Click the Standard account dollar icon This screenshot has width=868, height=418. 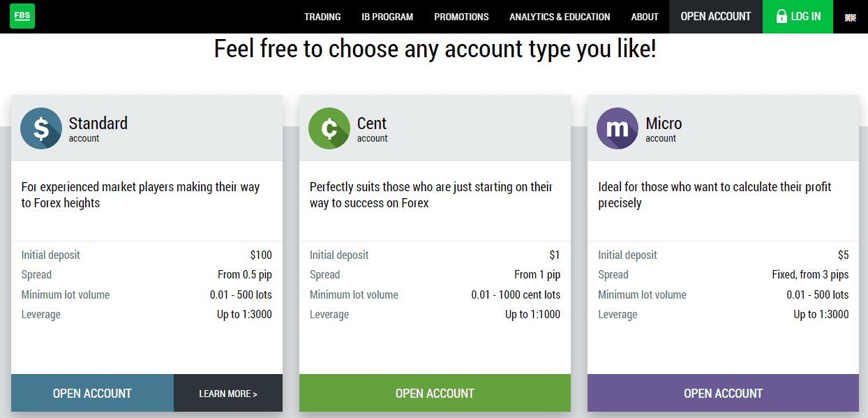pyautogui.click(x=41, y=128)
